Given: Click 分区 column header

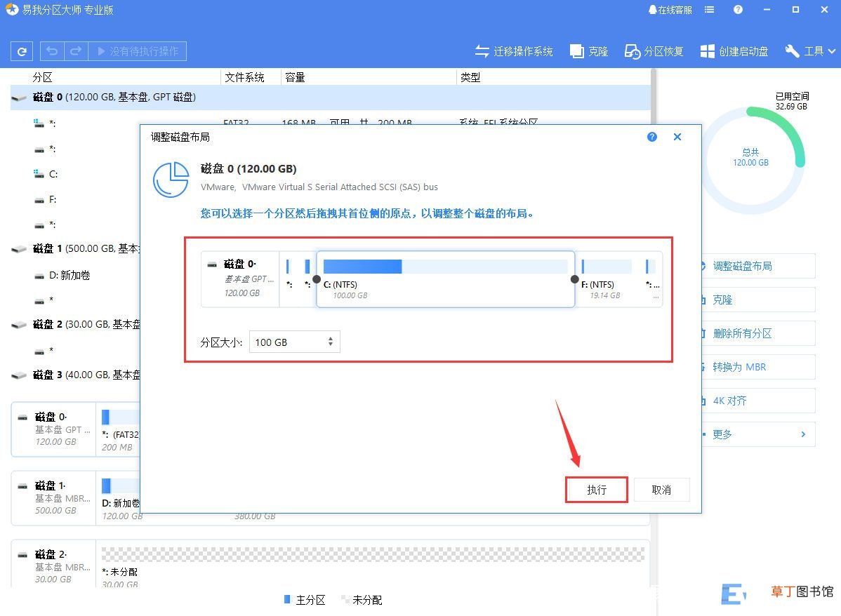Looking at the screenshot, I should tap(42, 77).
